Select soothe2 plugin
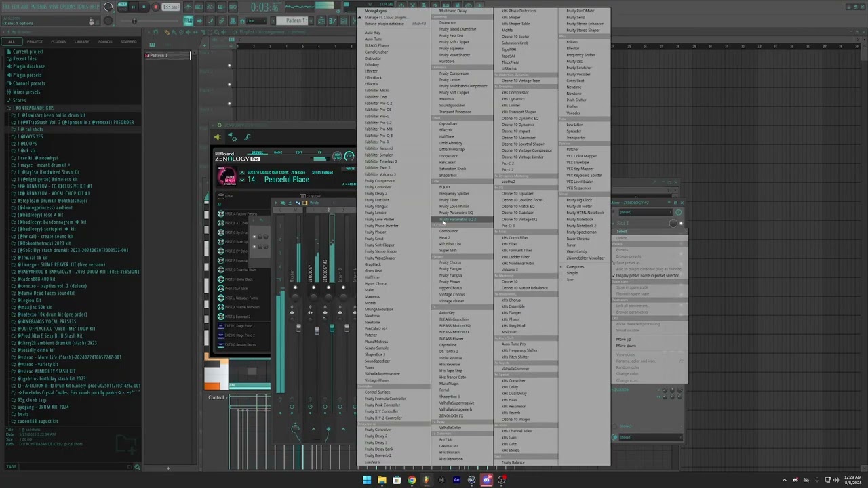Screen dimensions: 868x488 [x=509, y=182]
